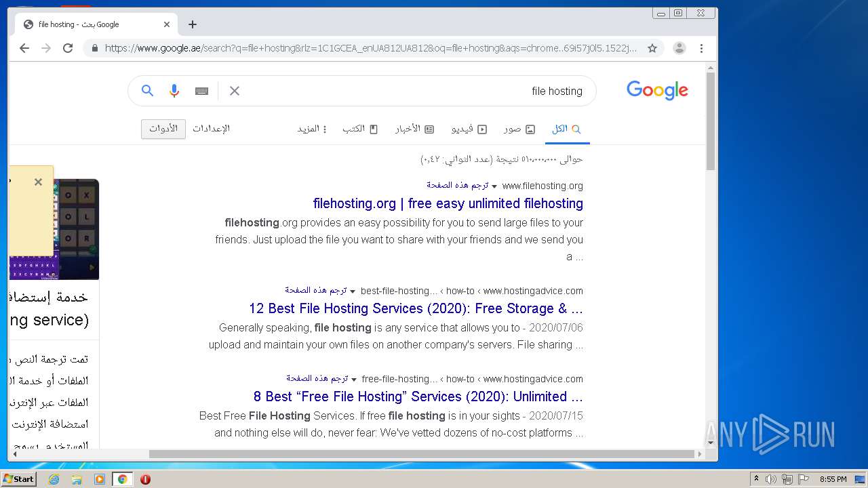Expand dropdown arrow for free-file-hosting result
Screen dimensions: 868x488
pos(354,379)
